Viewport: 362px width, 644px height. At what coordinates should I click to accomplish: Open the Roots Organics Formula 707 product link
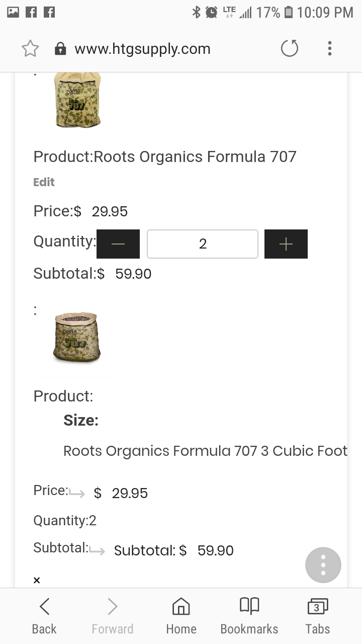[x=195, y=156]
